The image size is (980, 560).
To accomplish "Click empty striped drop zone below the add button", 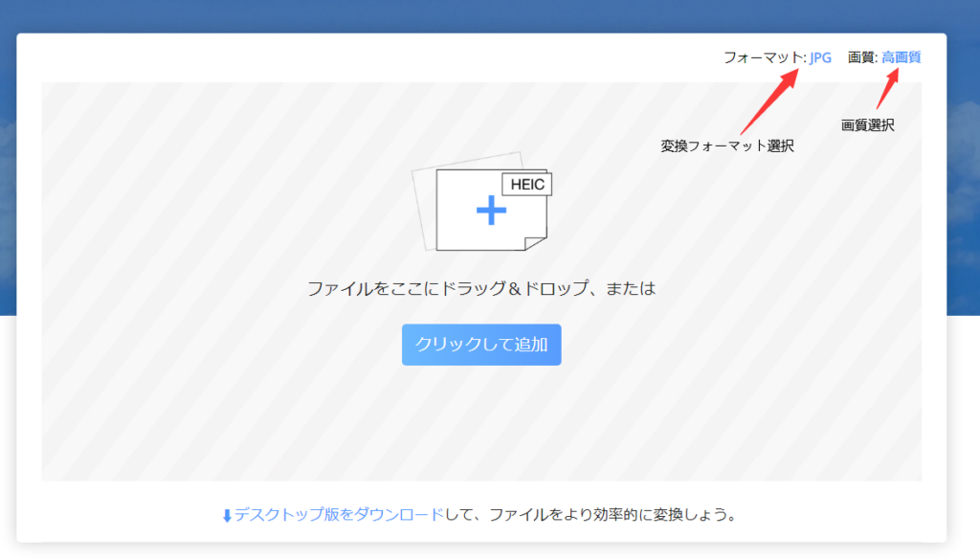I will pos(481,426).
